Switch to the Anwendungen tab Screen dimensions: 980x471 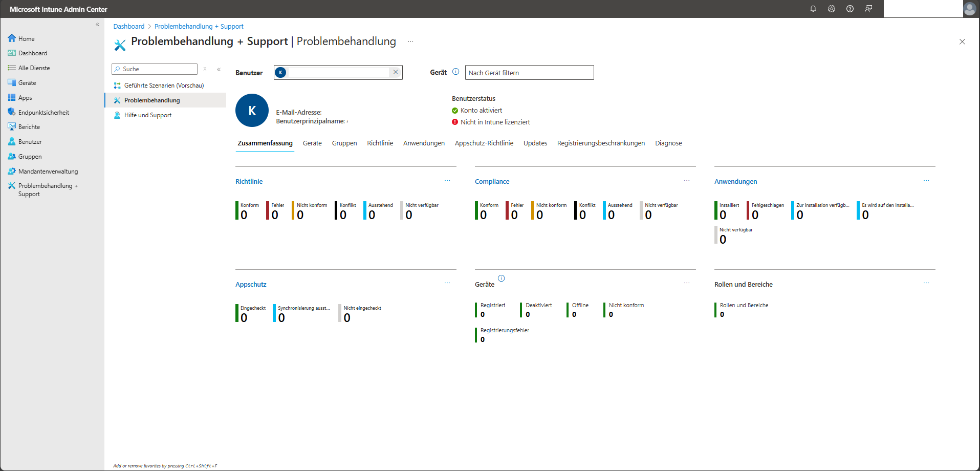click(424, 143)
